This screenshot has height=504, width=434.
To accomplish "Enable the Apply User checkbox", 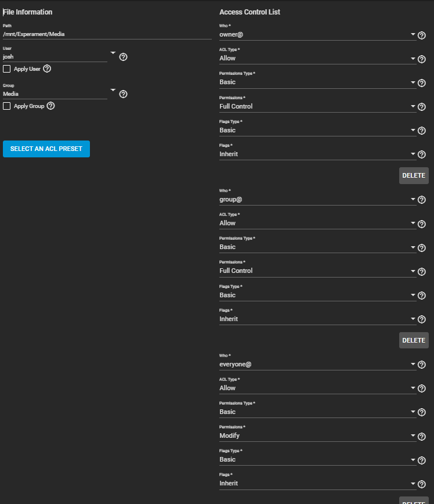I will coord(7,69).
